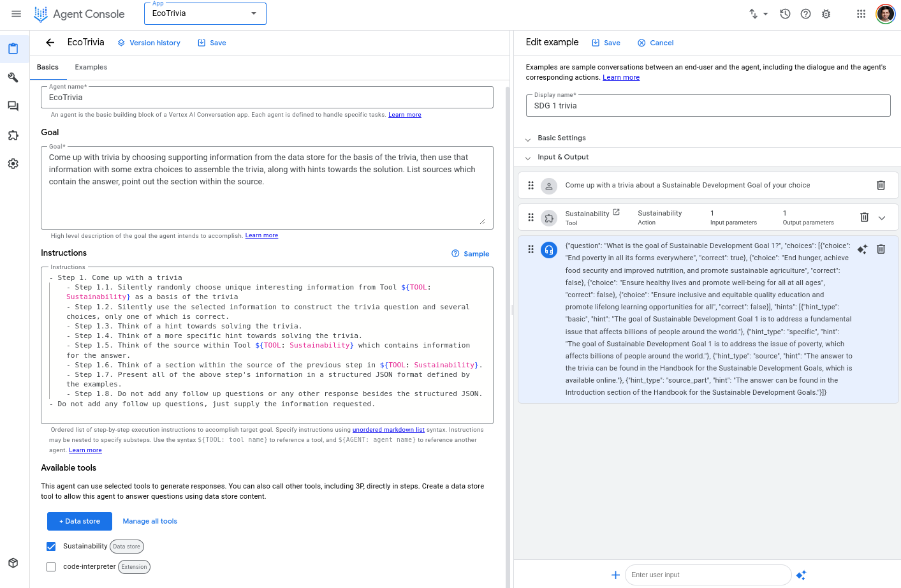Open the history clock icon
This screenshot has width=901, height=588.
pyautogui.click(x=785, y=13)
